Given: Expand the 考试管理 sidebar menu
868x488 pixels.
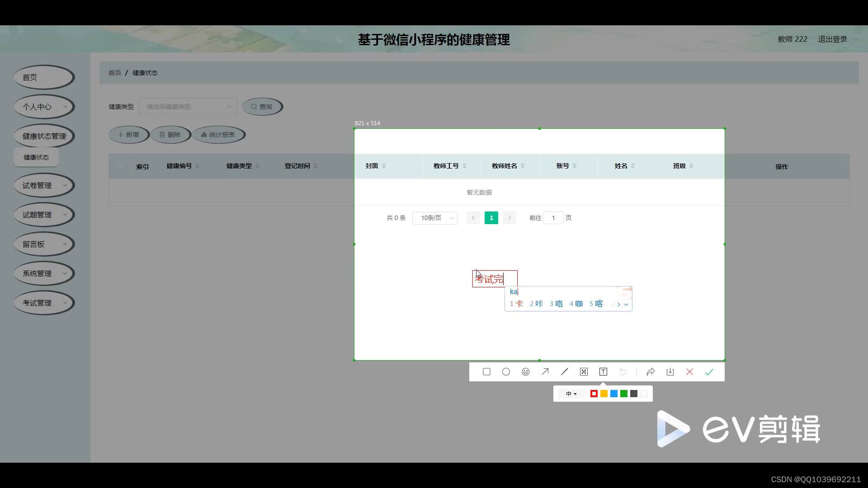Looking at the screenshot, I should pos(44,303).
